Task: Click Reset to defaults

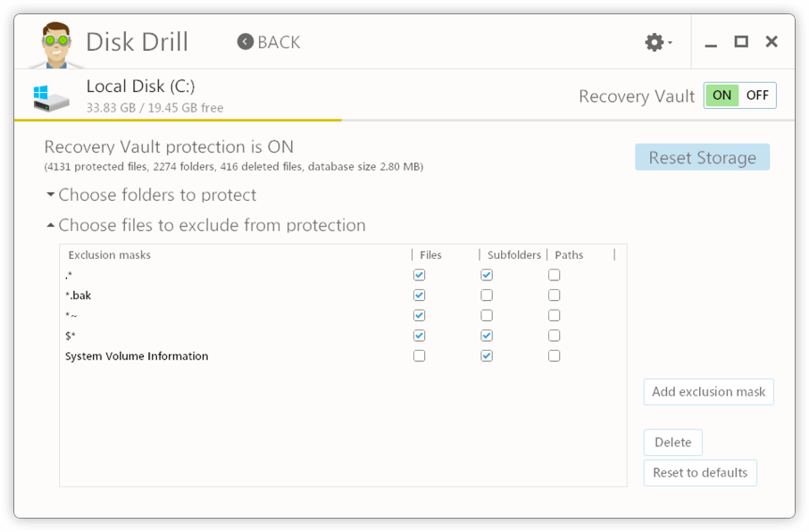Action: (x=700, y=472)
